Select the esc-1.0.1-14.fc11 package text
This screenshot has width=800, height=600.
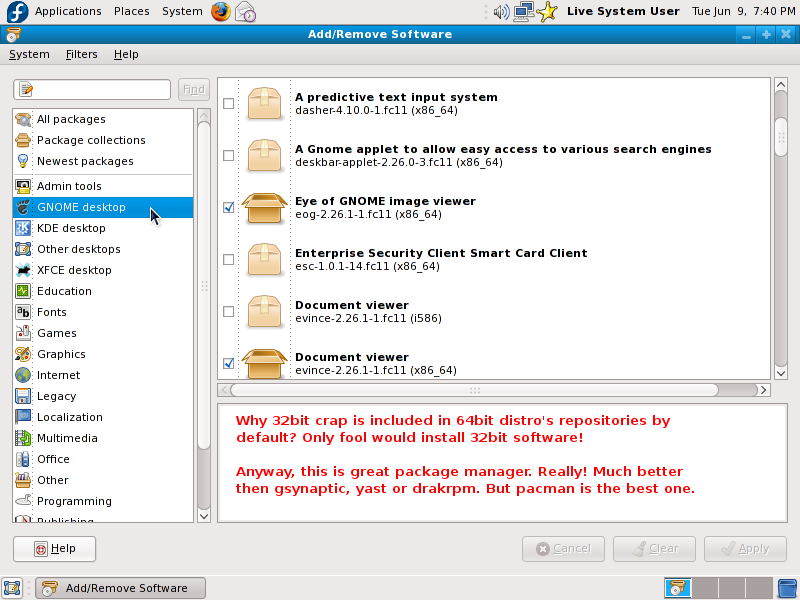click(367, 266)
